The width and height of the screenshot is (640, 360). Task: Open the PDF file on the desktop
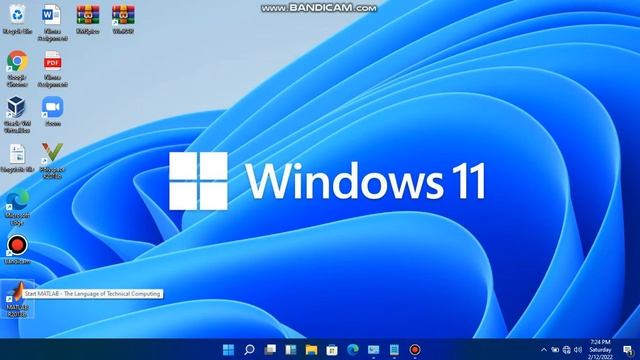click(x=52, y=68)
